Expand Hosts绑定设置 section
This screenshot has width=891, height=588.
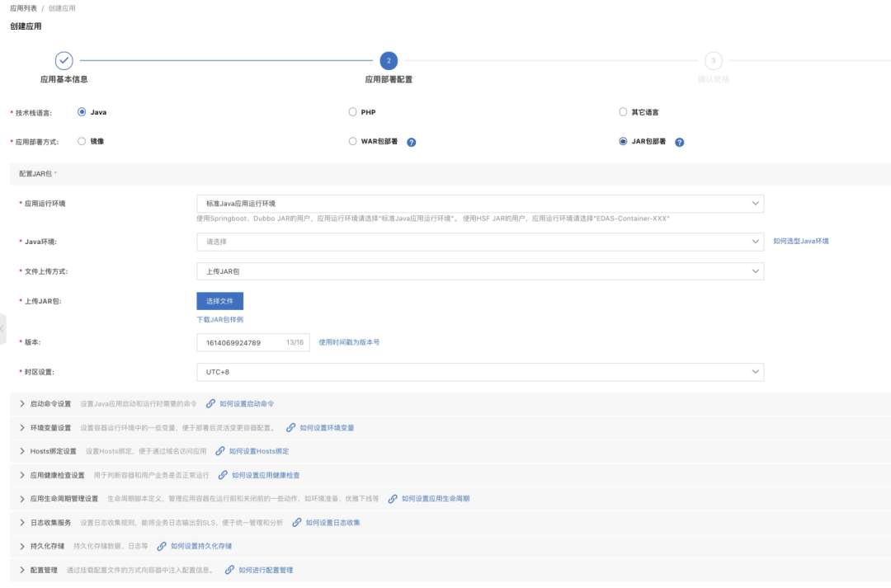[x=22, y=451]
